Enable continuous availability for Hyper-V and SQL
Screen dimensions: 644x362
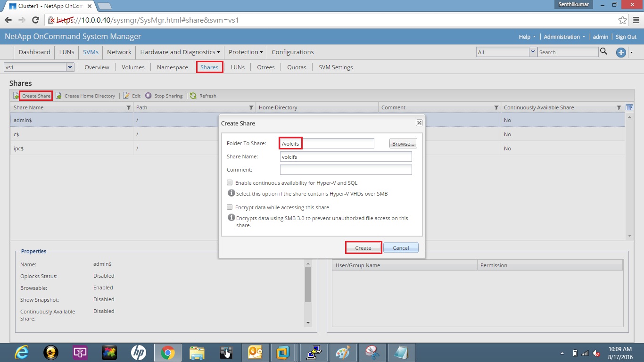pos(230,182)
